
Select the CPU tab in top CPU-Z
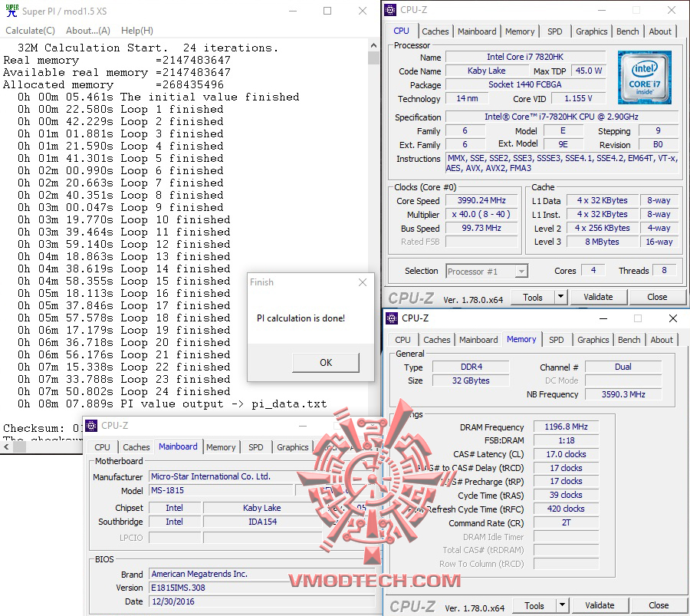401,31
